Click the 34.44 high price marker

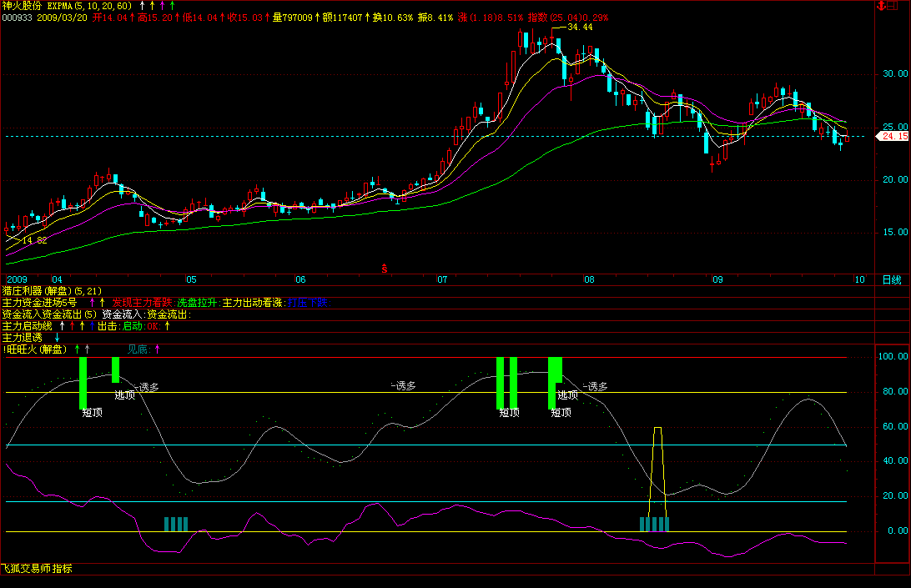(x=580, y=28)
